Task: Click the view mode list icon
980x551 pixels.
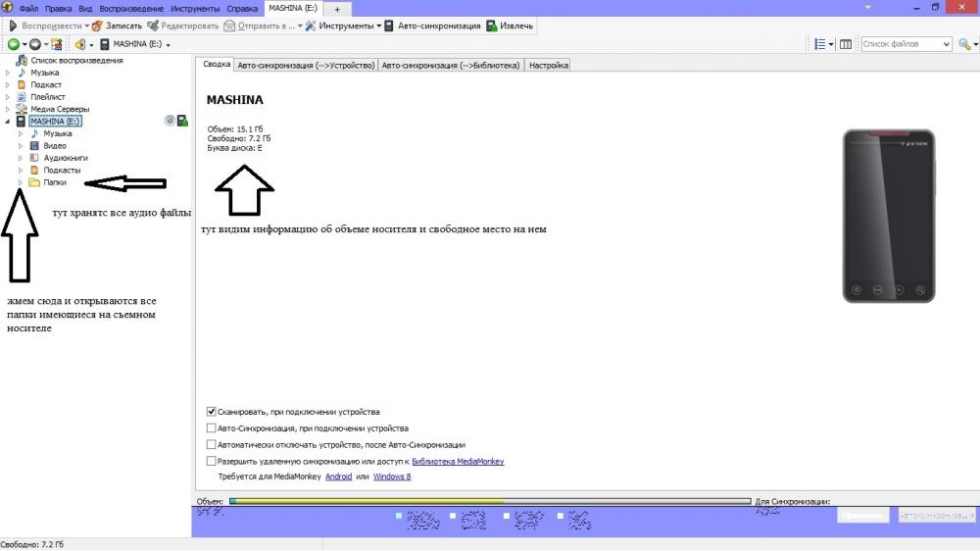Action: [820, 44]
